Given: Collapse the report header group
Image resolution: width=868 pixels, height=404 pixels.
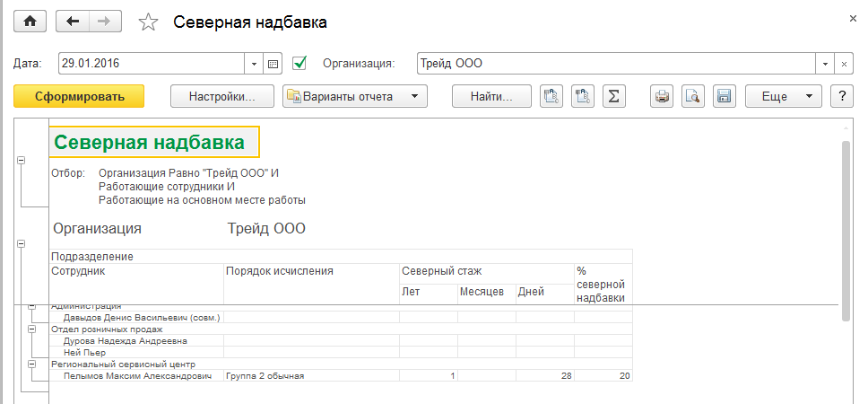Looking at the screenshot, I should click(22, 160).
